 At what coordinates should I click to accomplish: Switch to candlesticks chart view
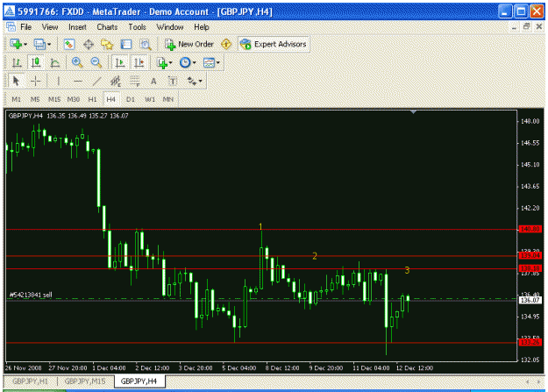36,62
